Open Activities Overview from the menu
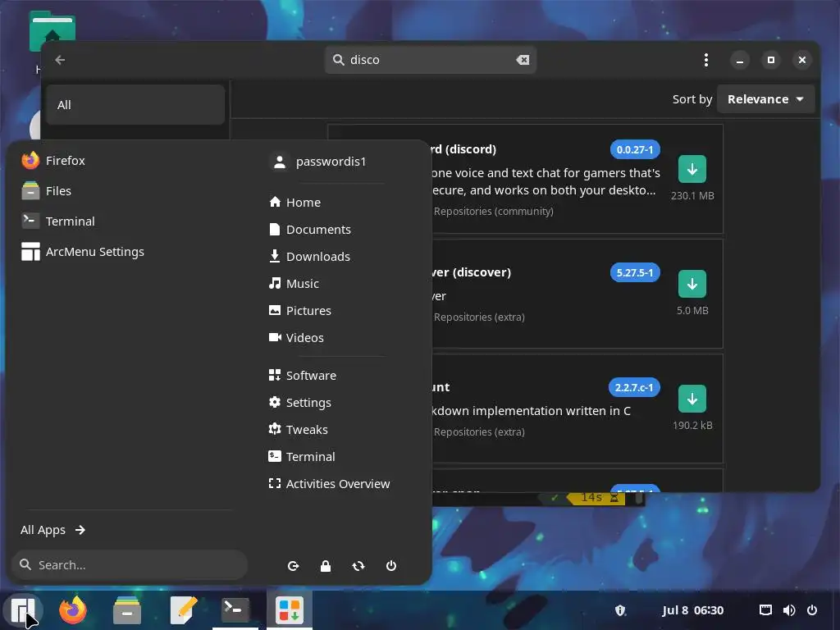 [329, 484]
